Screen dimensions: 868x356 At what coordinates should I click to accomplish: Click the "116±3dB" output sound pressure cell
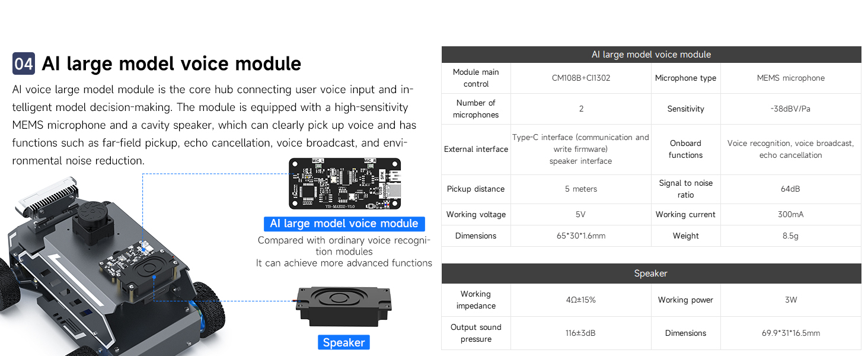[581, 333]
